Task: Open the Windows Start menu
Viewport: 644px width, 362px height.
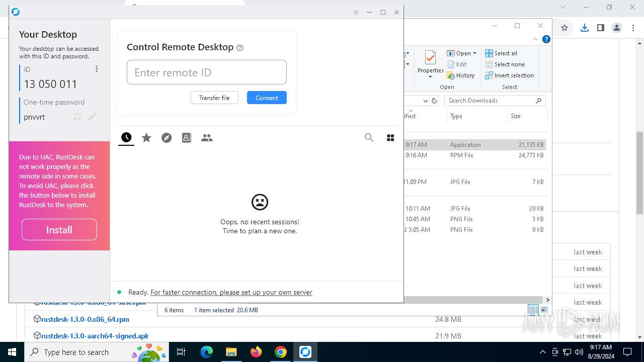Action: (x=12, y=352)
